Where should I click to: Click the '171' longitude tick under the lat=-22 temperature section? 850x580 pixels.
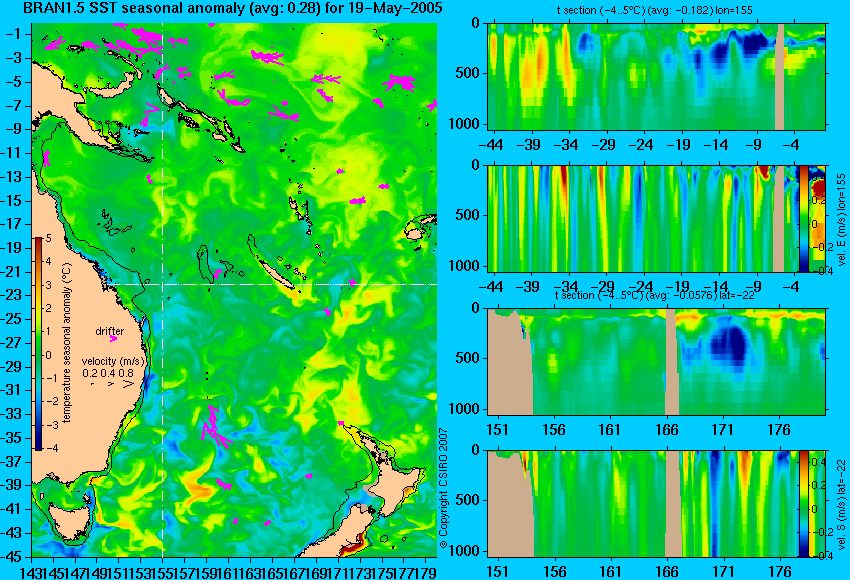[x=723, y=430]
